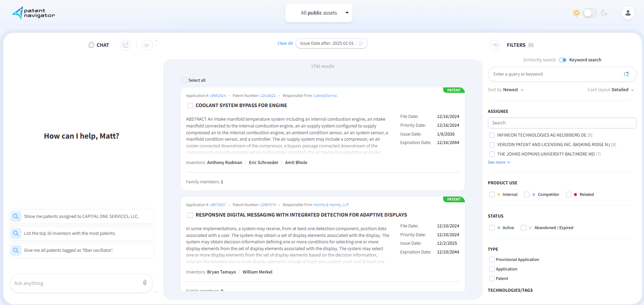Switch to Similarity search with the toggle

pyautogui.click(x=563, y=60)
